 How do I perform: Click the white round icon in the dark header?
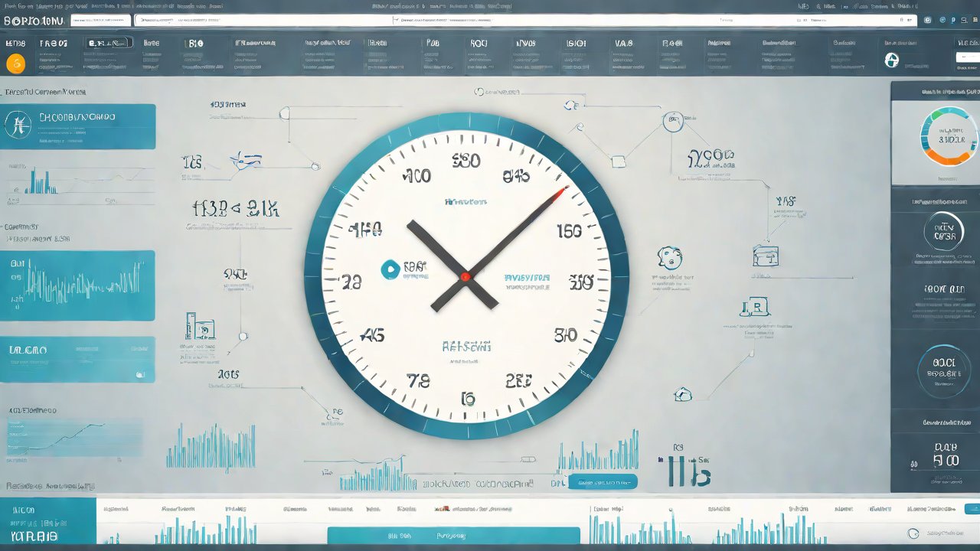(891, 60)
